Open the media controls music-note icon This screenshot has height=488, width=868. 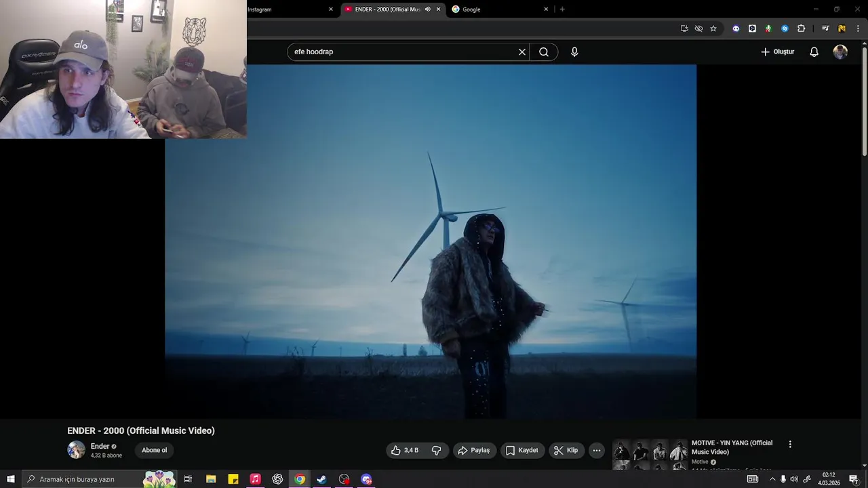825,28
